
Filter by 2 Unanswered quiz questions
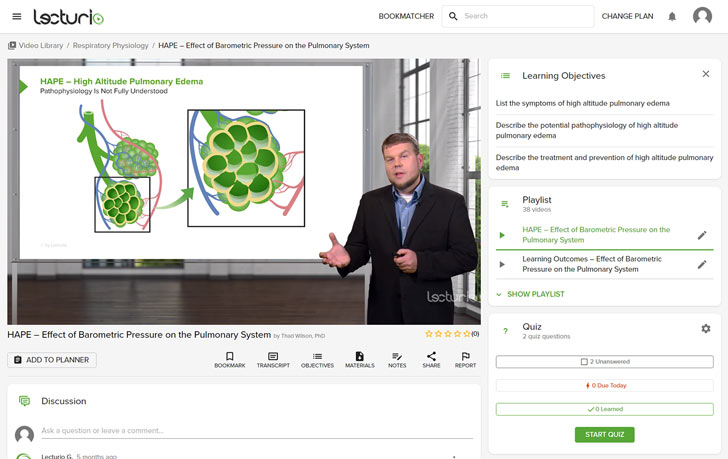coord(604,362)
